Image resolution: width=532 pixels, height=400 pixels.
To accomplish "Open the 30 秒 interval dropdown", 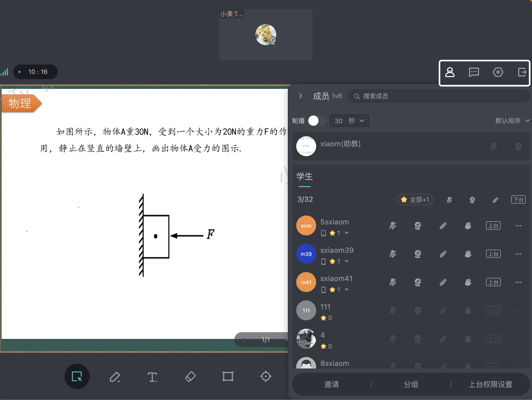I will (349, 121).
